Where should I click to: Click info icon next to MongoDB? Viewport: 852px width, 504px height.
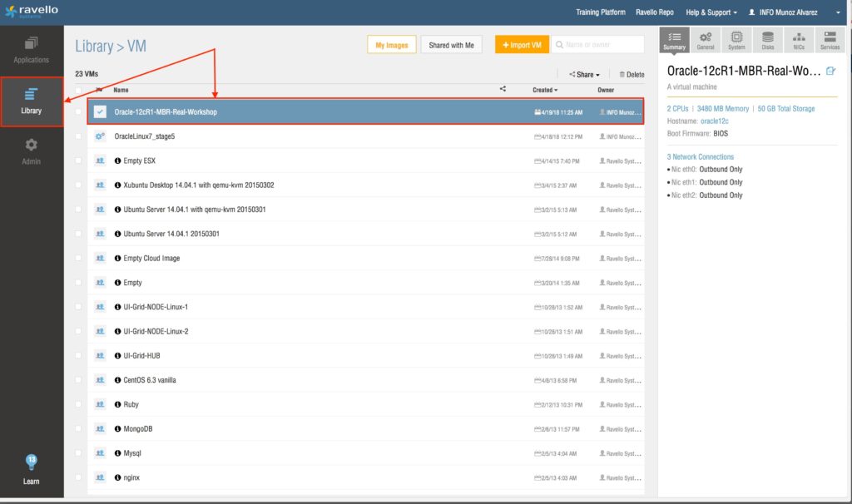tap(117, 429)
